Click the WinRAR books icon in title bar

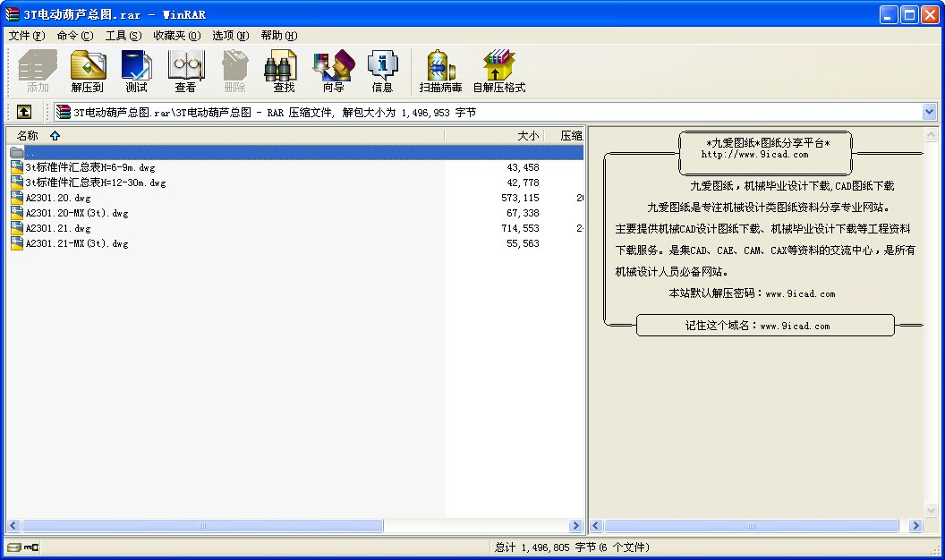pos(12,13)
